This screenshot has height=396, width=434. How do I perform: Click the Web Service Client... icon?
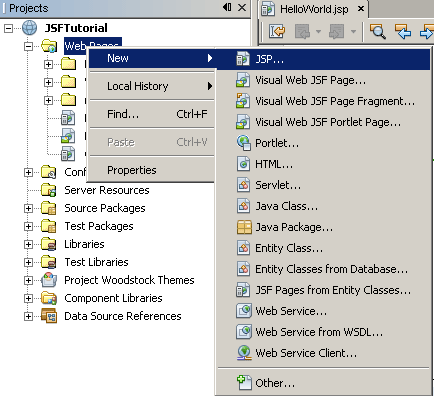tap(244, 353)
